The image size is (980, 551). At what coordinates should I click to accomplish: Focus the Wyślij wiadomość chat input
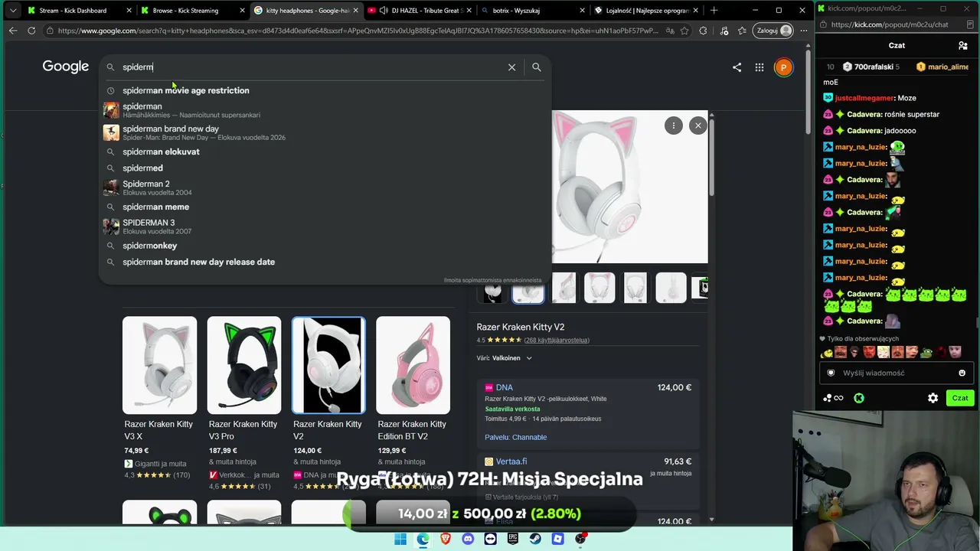click(x=896, y=373)
